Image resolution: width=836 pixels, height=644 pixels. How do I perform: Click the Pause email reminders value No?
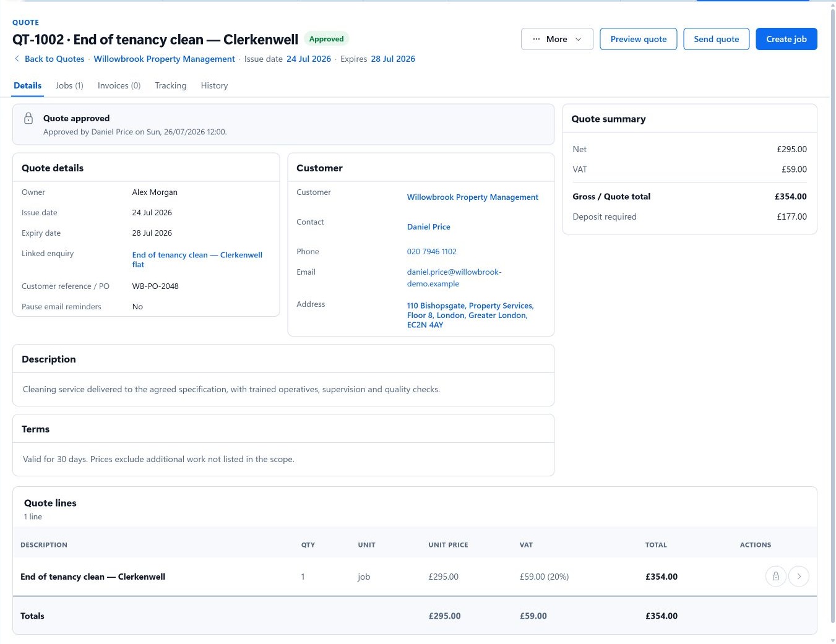(137, 306)
